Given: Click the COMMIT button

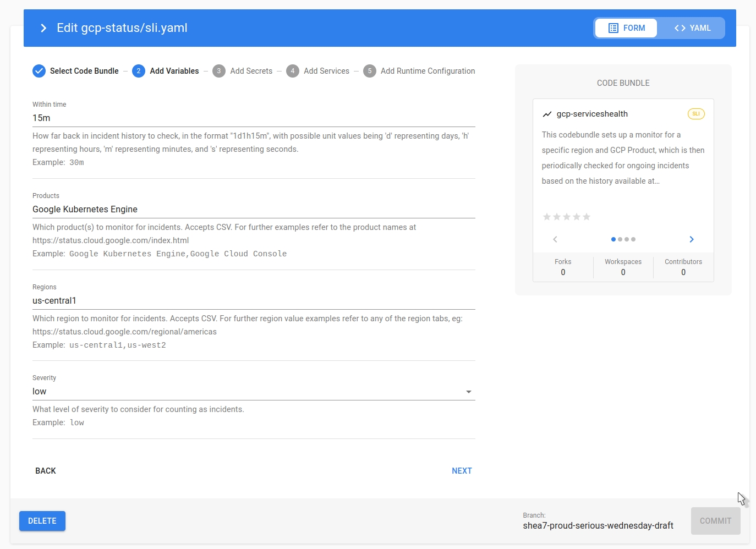Looking at the screenshot, I should click(x=715, y=521).
